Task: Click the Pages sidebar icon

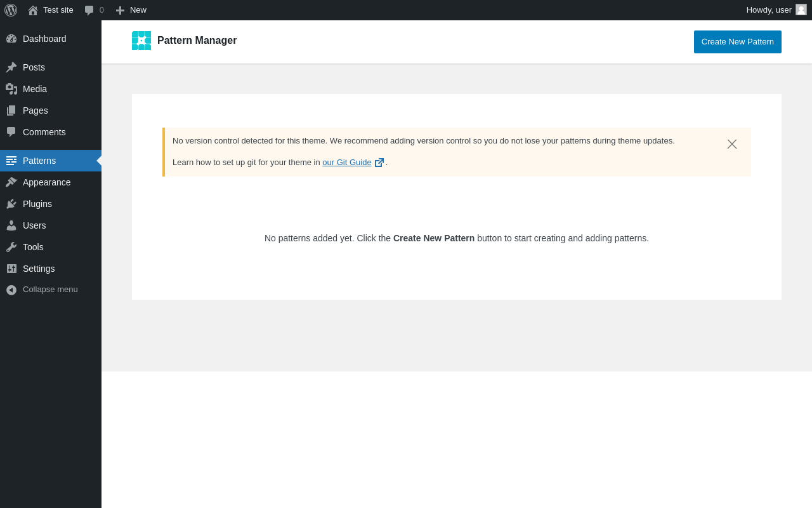Action: pos(11,110)
